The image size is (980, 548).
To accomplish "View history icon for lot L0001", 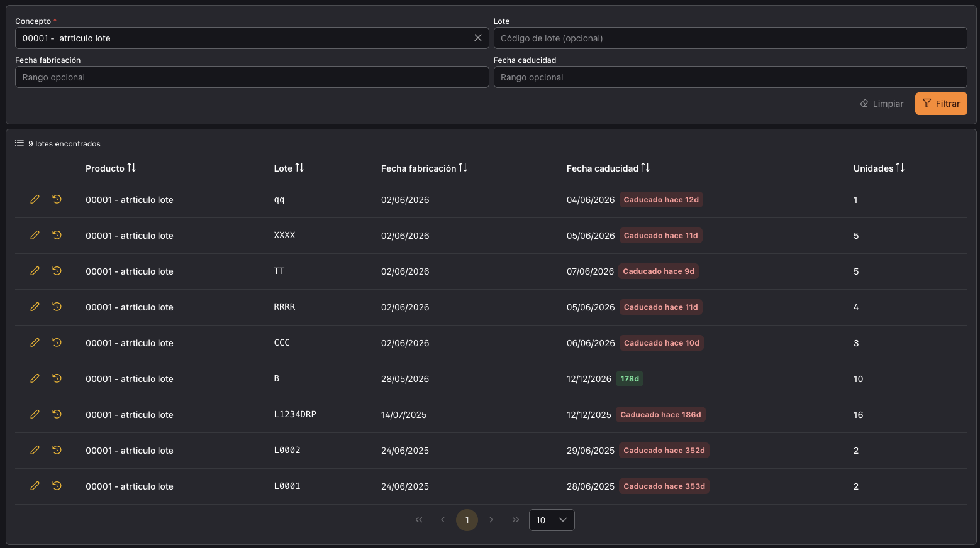I will (x=57, y=486).
